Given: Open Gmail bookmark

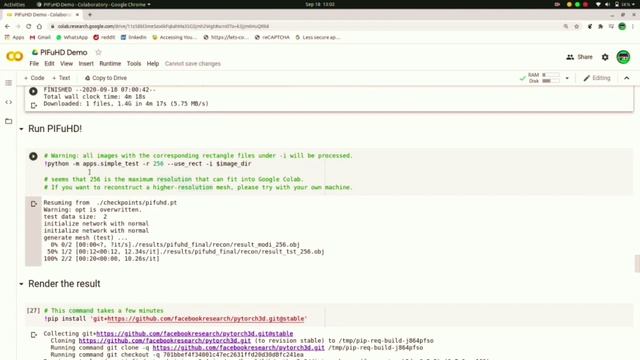Looking at the screenshot, I should [40, 37].
